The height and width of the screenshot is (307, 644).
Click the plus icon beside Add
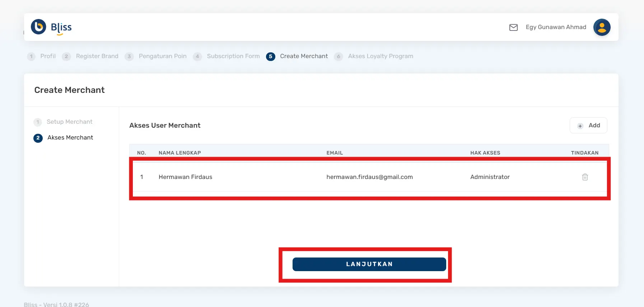coord(580,126)
